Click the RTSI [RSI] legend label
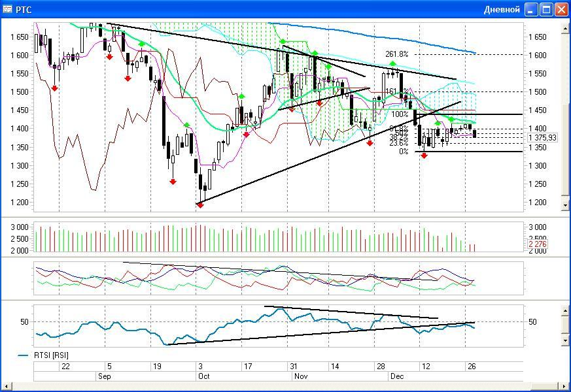The height and width of the screenshot is (392, 571). [x=51, y=355]
